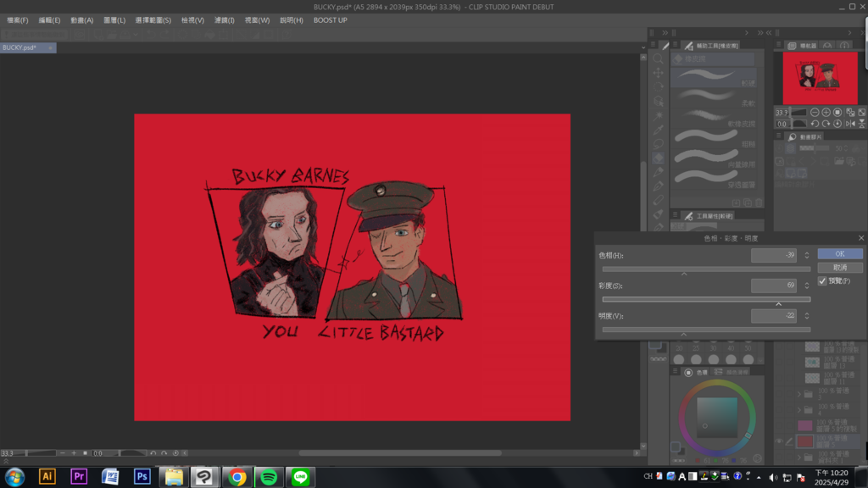Select the eyedropper tool
The image size is (868, 488).
658,130
